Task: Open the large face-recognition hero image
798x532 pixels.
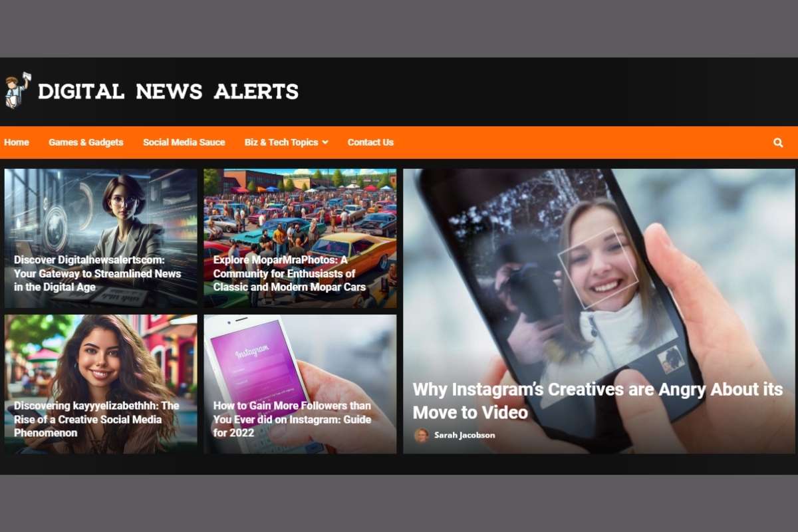Action: pyautogui.click(x=598, y=266)
